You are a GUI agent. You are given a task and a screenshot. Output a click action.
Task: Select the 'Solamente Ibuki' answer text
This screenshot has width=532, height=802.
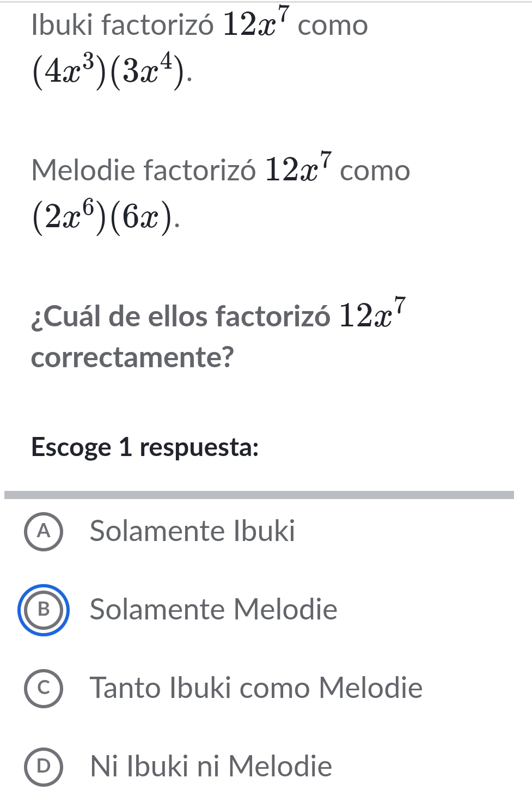pos(192,531)
